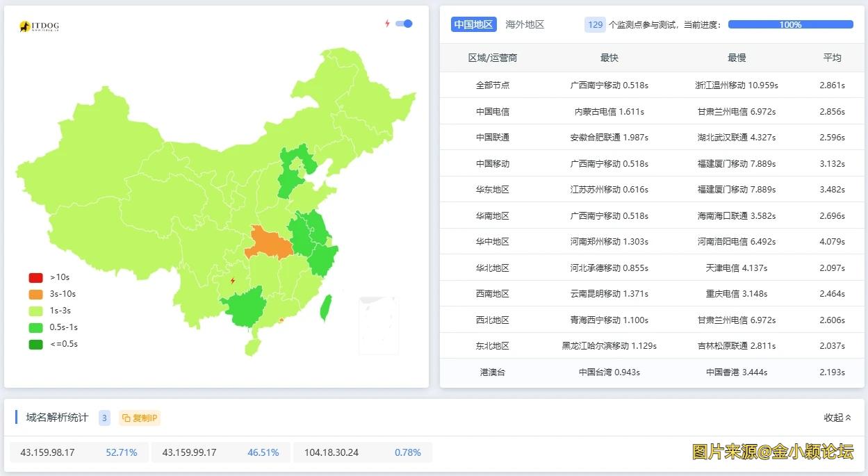Click the red >10s legend swatch
Screen dimensions: 868x476
pyautogui.click(x=35, y=277)
